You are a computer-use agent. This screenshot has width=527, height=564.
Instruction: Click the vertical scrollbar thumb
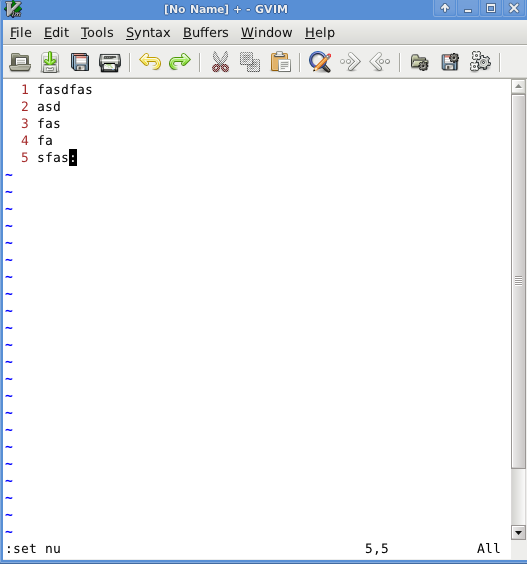click(518, 281)
